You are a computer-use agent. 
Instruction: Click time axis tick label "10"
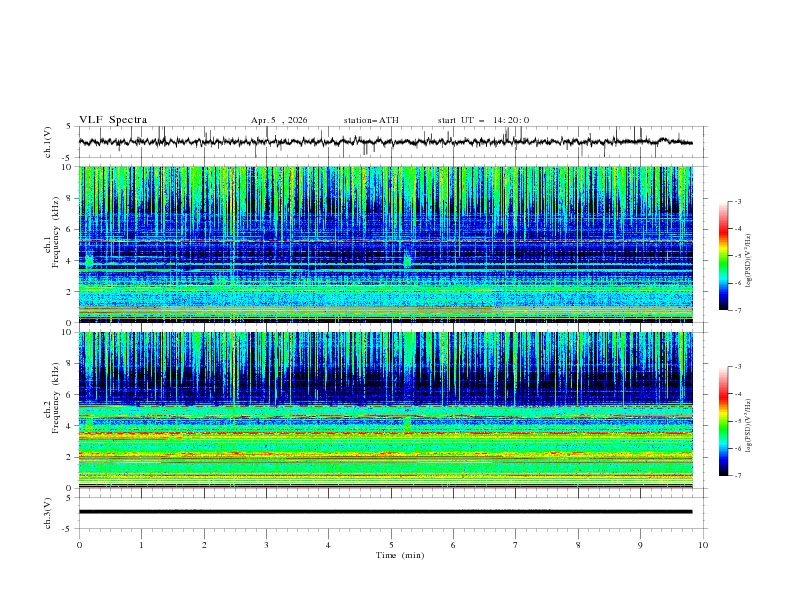pos(703,545)
